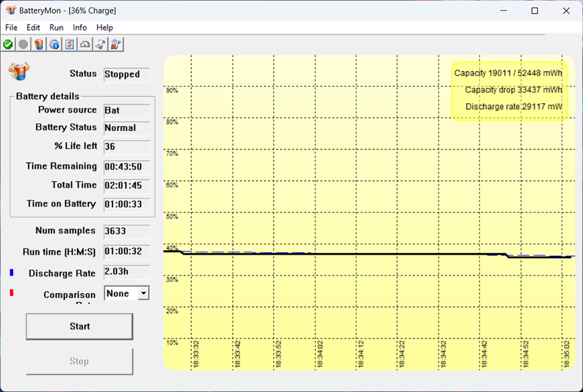
Task: Click the 90% label on the graph axis
Action: (172, 91)
